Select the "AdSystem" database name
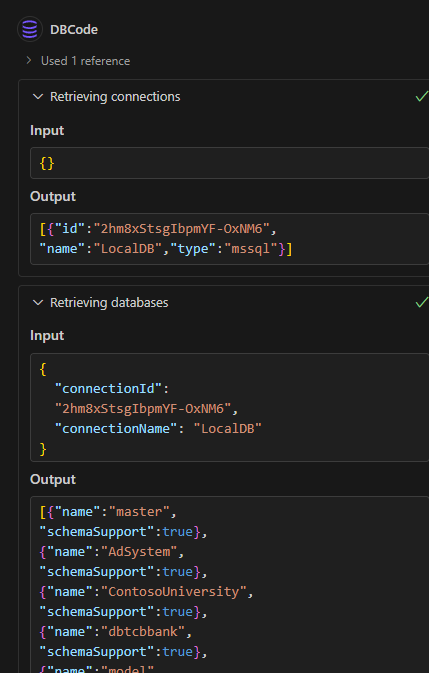The height and width of the screenshot is (673, 429). (139, 552)
